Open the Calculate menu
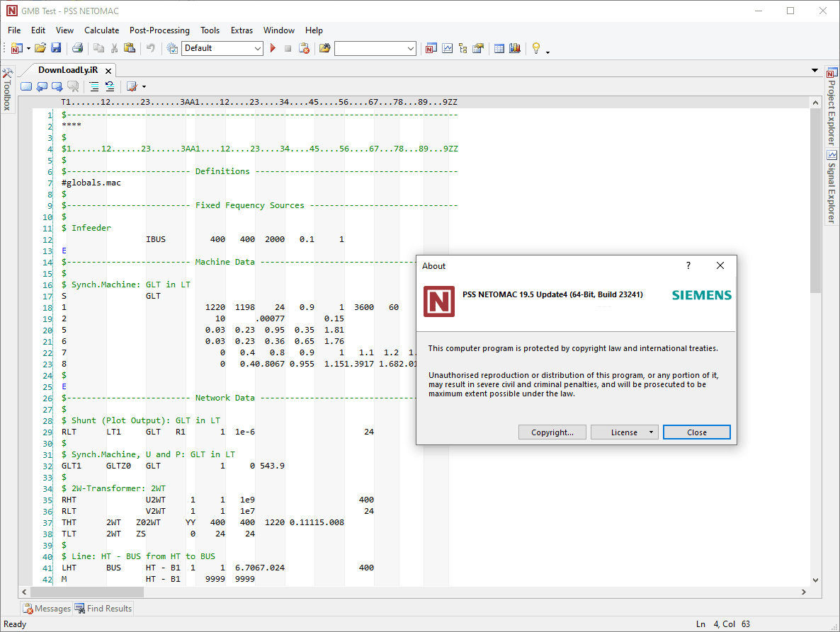The image size is (840, 632). [x=101, y=30]
